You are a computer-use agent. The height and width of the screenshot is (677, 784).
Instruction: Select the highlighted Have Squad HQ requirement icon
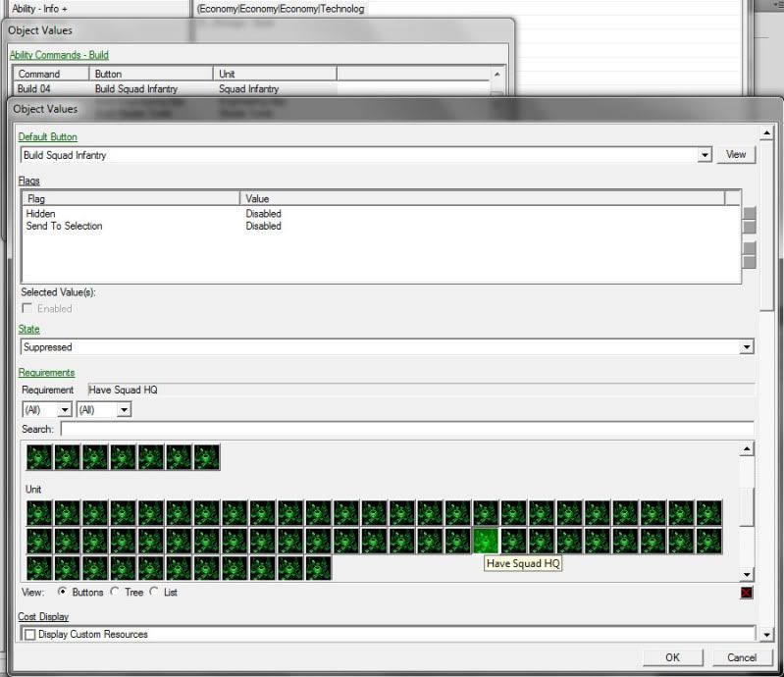pyautogui.click(x=486, y=541)
